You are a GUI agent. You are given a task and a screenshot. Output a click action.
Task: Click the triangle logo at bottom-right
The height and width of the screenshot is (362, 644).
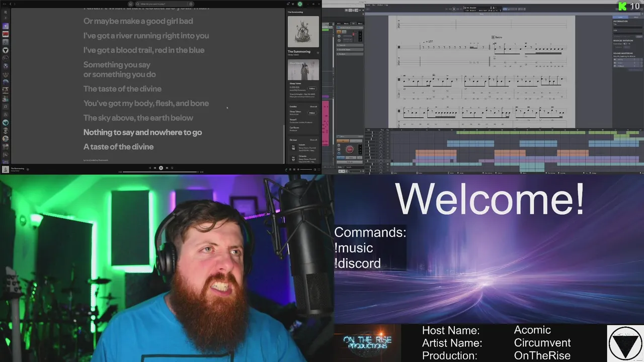[x=625, y=343]
